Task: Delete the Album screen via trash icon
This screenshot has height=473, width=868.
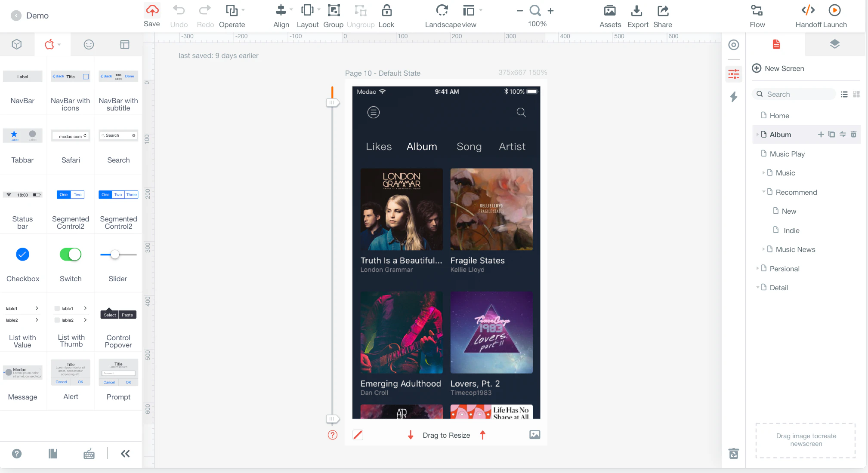Action: (x=853, y=135)
